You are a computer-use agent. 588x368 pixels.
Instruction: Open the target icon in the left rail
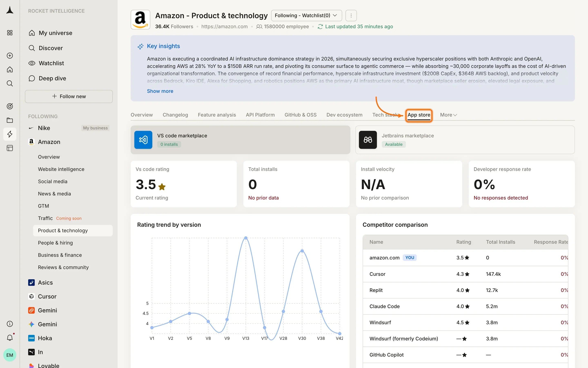(x=10, y=106)
